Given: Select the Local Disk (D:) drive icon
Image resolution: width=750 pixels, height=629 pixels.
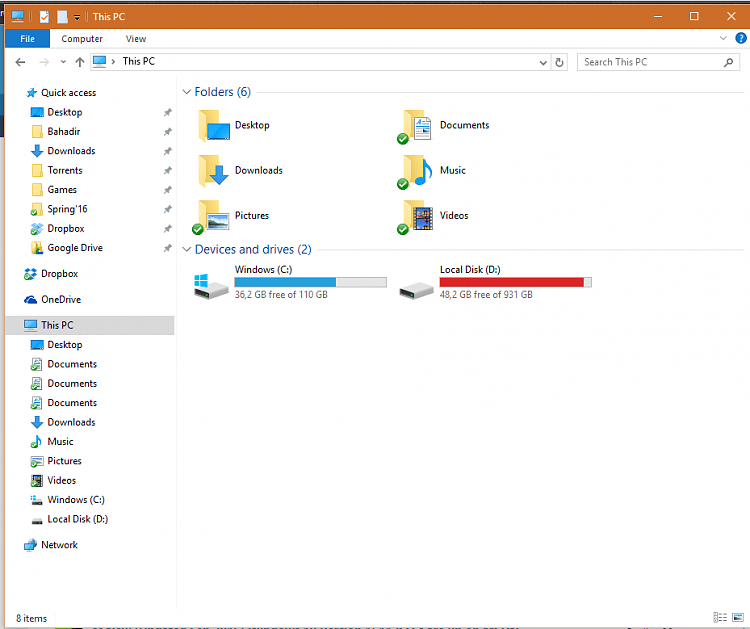Looking at the screenshot, I should pos(416,289).
